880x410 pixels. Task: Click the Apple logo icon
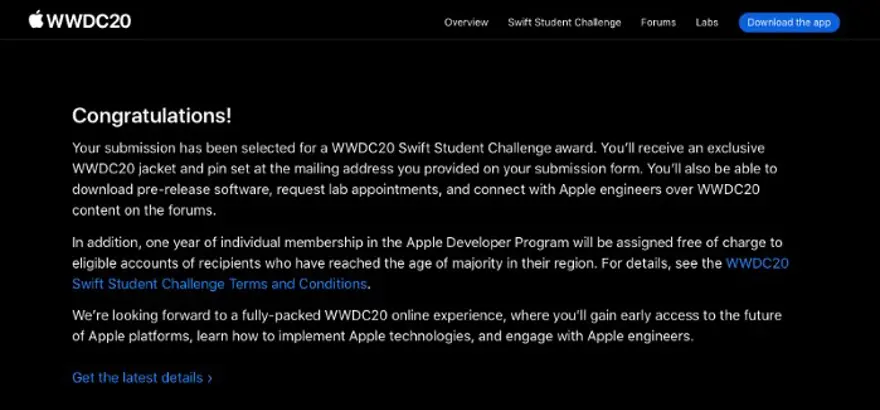(36, 19)
